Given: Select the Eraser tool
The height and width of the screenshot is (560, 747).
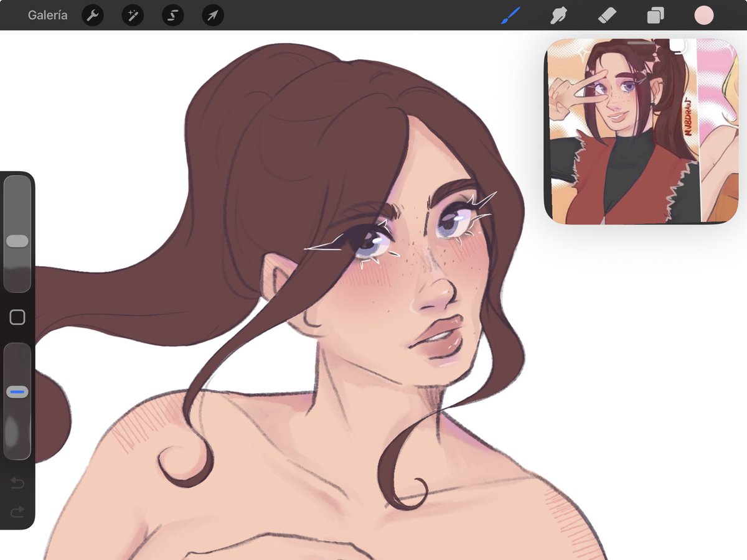Looking at the screenshot, I should coord(607,16).
